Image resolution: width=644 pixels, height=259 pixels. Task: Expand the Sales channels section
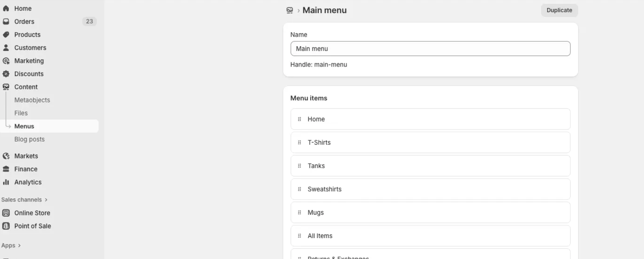point(46,200)
